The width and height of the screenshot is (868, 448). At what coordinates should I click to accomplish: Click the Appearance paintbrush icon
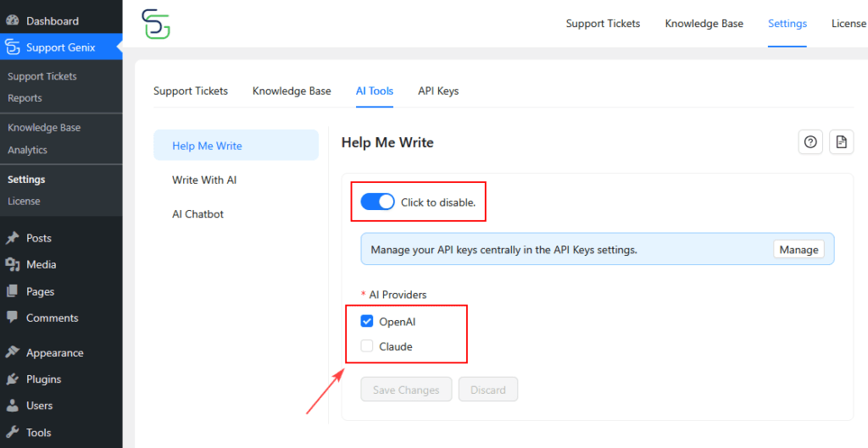point(12,353)
